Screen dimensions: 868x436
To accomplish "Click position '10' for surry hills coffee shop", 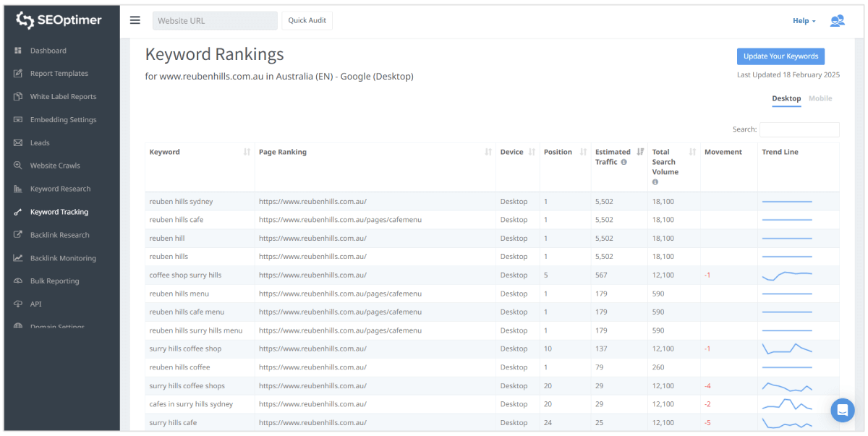I will (548, 349).
